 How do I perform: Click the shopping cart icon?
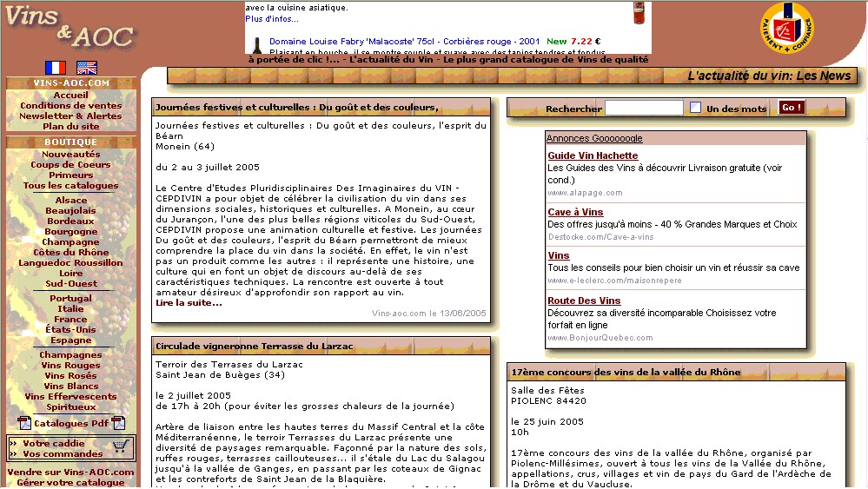(120, 446)
